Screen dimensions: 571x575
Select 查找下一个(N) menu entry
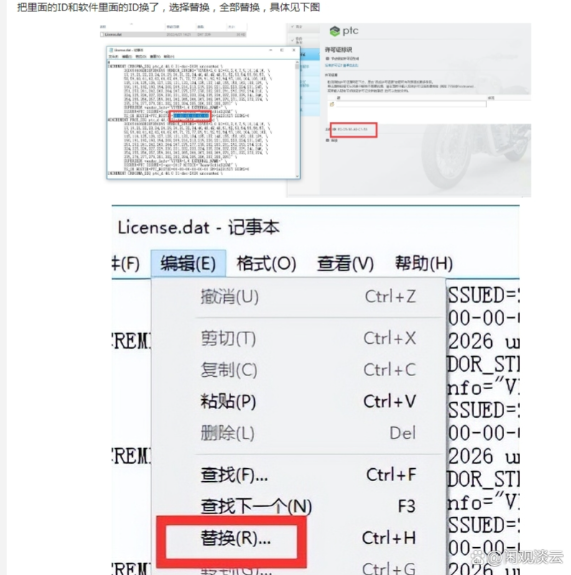(x=299, y=506)
